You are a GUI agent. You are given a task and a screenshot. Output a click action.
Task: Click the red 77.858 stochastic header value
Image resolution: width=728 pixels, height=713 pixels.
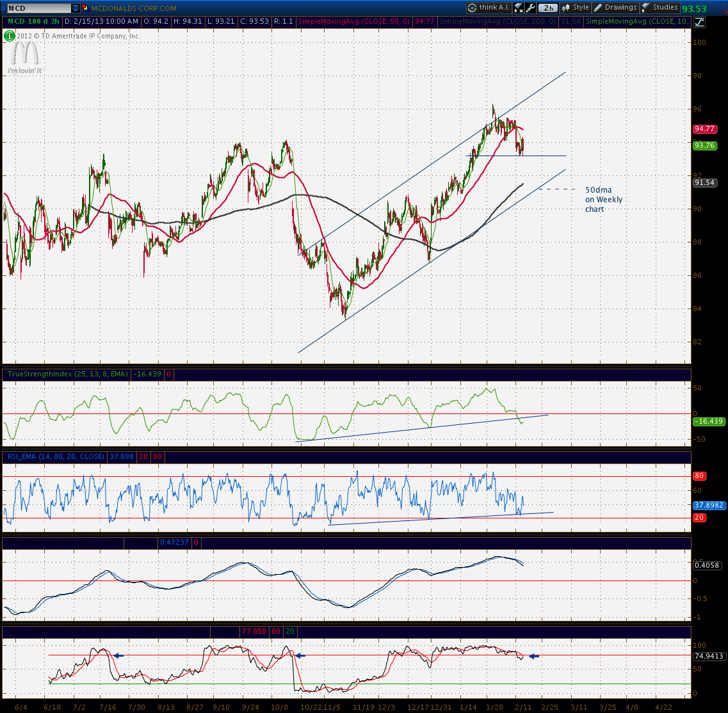coord(254,631)
